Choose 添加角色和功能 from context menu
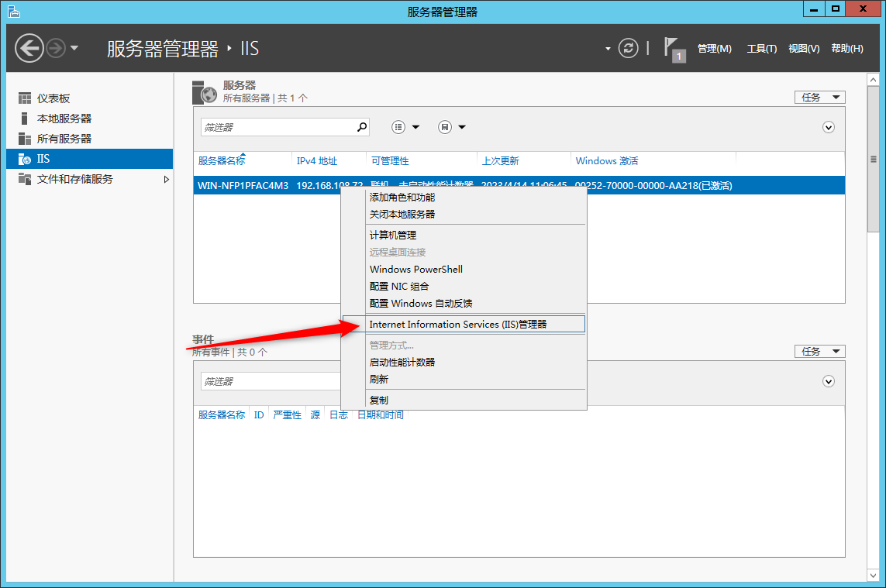Image resolution: width=886 pixels, height=588 pixels. [464, 197]
